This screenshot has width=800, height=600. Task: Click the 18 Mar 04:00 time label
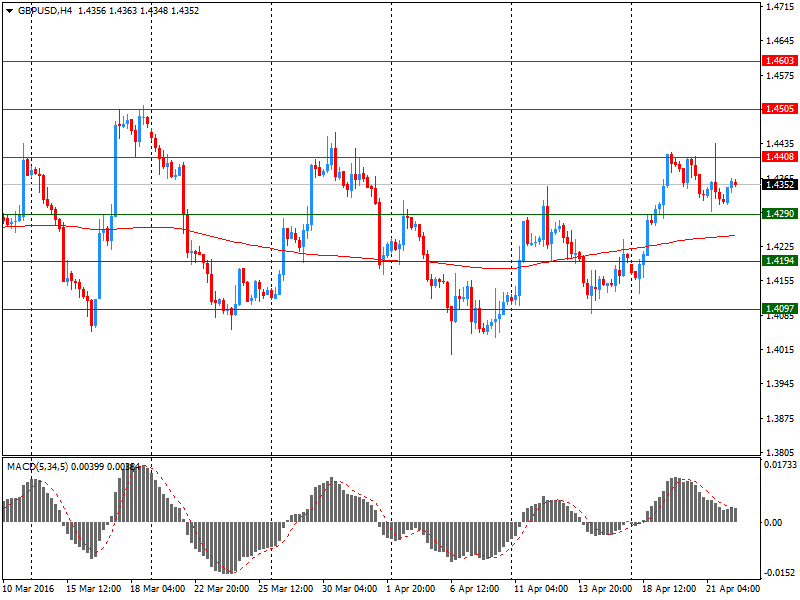pyautogui.click(x=157, y=589)
